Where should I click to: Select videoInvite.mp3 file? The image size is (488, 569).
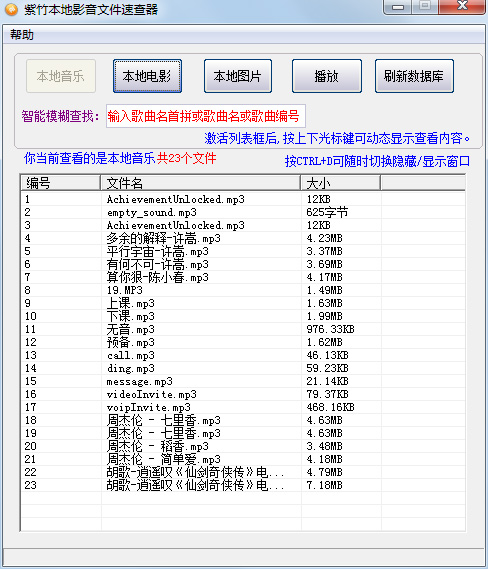[x=242, y=394]
